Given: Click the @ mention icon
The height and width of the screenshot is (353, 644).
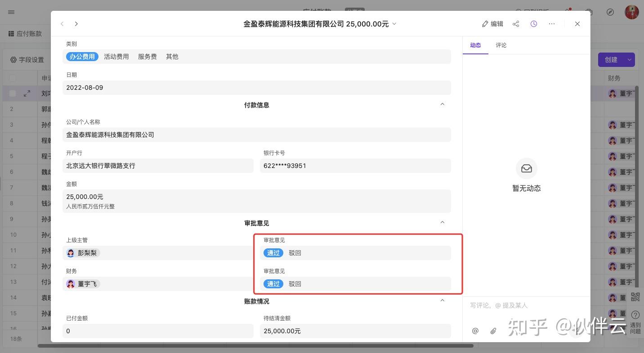Looking at the screenshot, I should [475, 331].
